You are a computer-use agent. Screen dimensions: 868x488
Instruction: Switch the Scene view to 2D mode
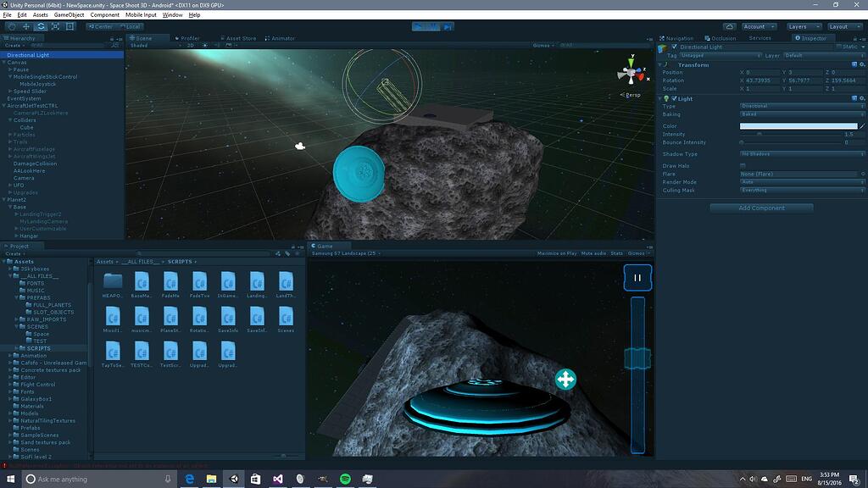[x=191, y=45]
